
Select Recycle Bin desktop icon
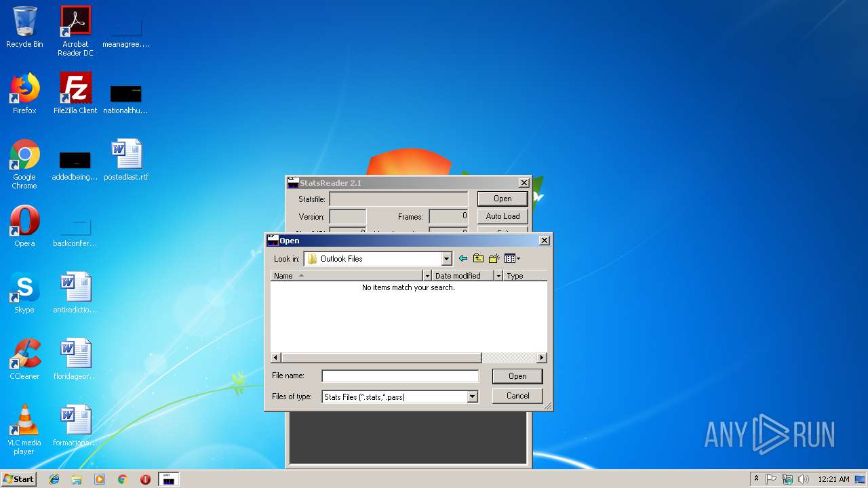(x=24, y=27)
